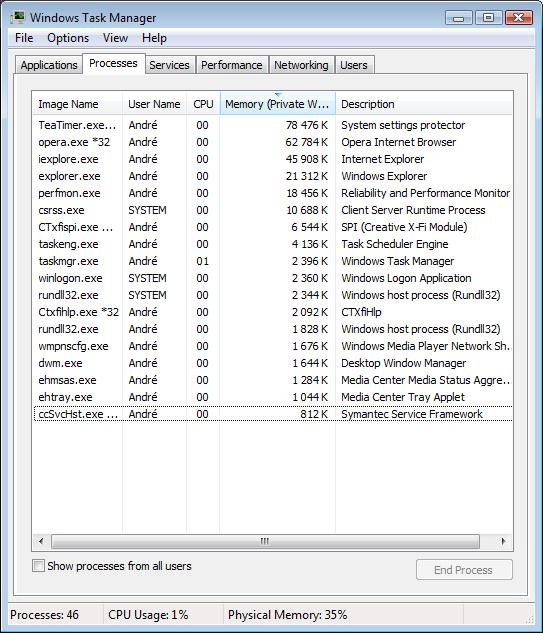Image resolution: width=543 pixels, height=633 pixels.
Task: Click the CPU Usage: 1% status entry
Action: tap(148, 615)
